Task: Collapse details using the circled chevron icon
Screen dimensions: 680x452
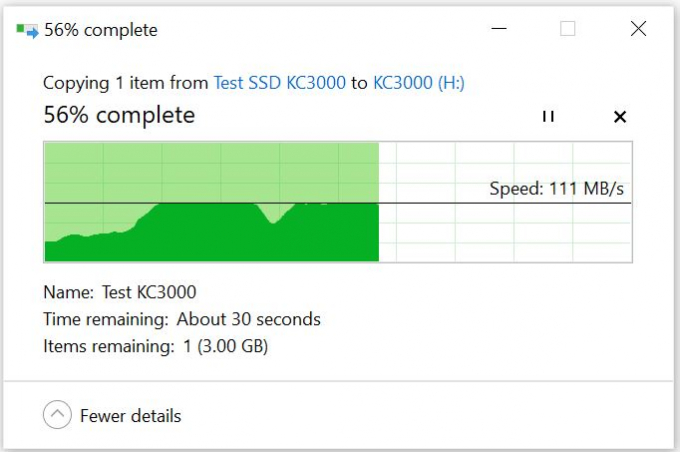Action: tap(57, 414)
